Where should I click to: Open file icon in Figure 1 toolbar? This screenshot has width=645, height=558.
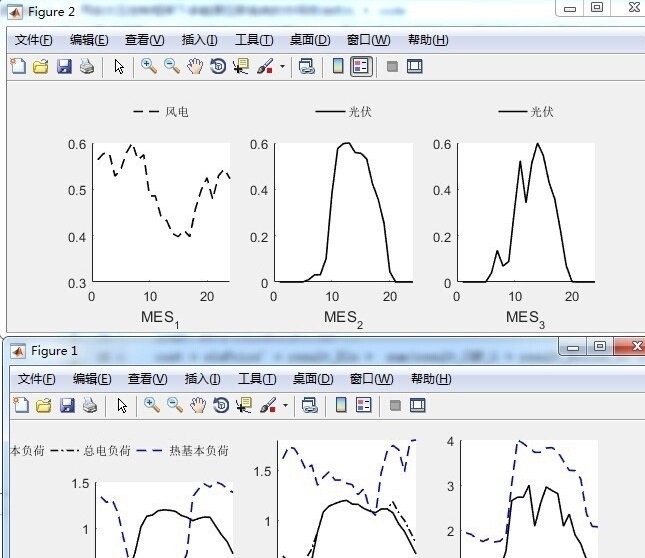[x=44, y=405]
